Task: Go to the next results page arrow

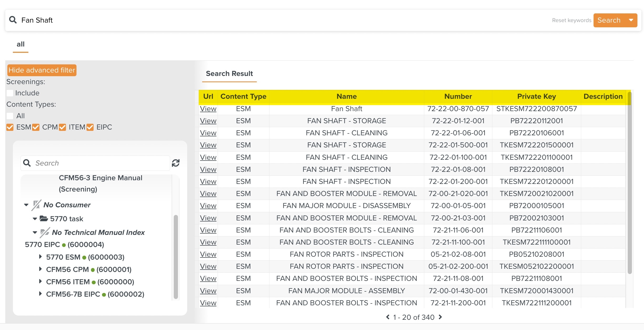Action: [x=441, y=317]
